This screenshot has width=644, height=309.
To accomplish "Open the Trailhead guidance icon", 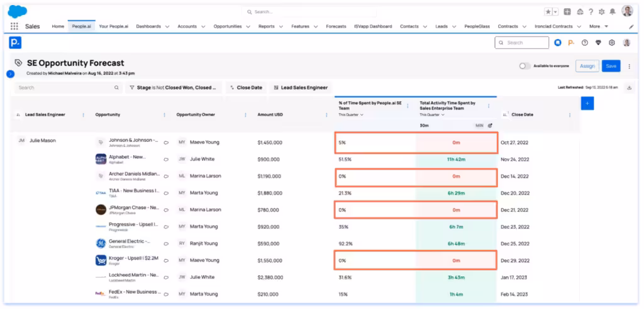I will coord(580,12).
